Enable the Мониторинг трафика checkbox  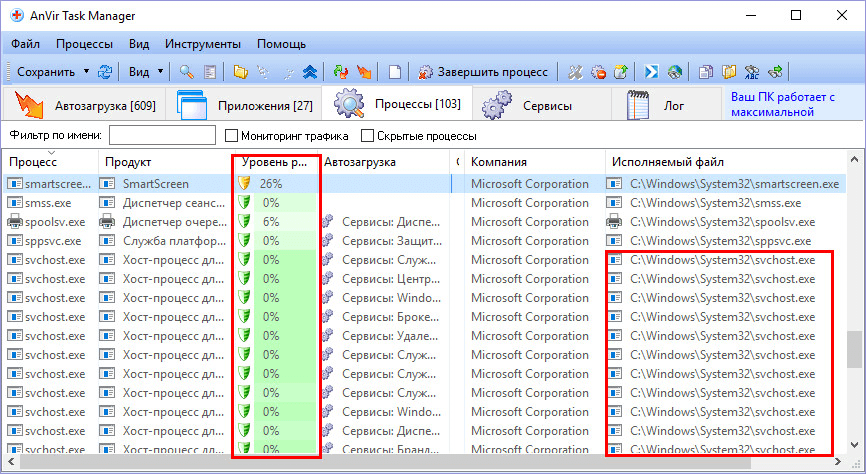point(232,136)
